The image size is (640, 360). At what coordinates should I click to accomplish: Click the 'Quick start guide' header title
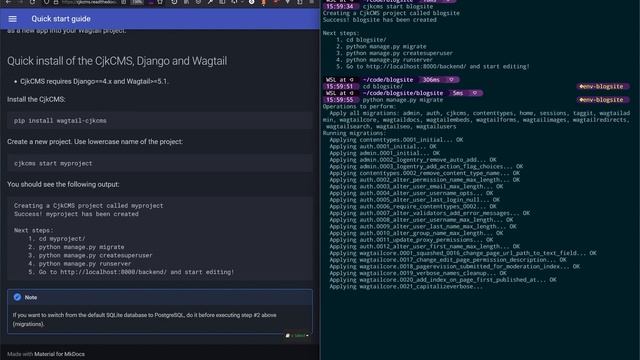[61, 19]
